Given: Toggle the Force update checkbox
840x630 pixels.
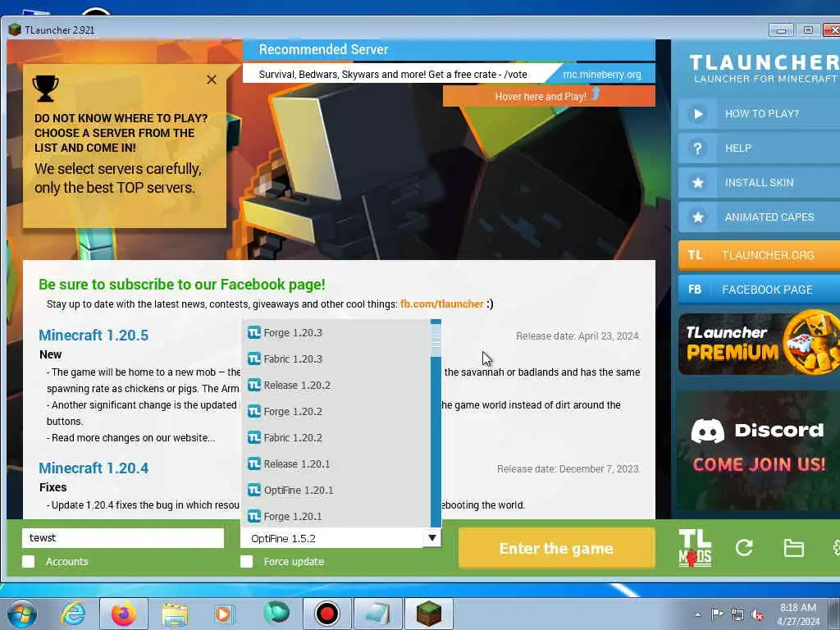Looking at the screenshot, I should pyautogui.click(x=246, y=561).
